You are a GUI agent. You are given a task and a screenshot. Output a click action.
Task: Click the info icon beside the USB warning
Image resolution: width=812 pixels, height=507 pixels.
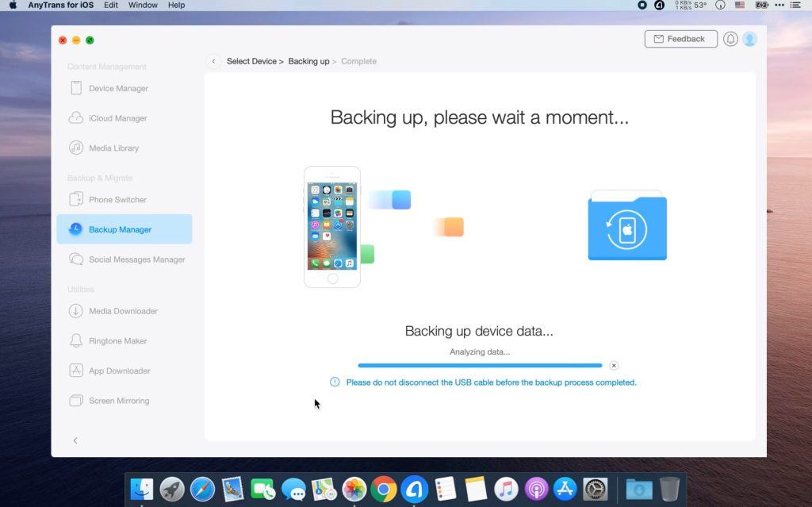pos(335,382)
